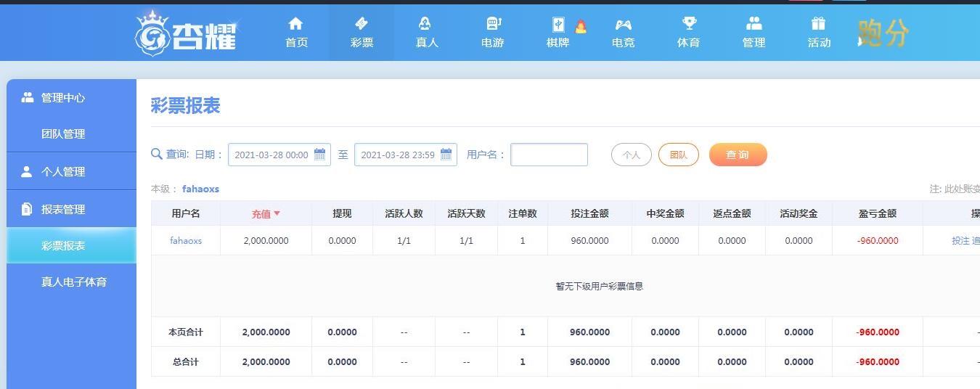This screenshot has width=980, height=389.
Task: Open the 体育 trophy icon
Action: tap(689, 24)
